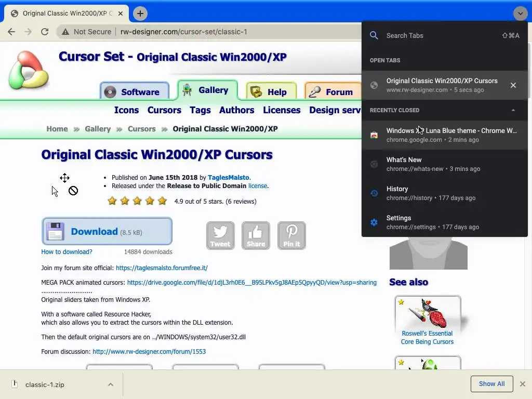Reopen the History closed tab
The image size is (532, 399).
click(445, 193)
